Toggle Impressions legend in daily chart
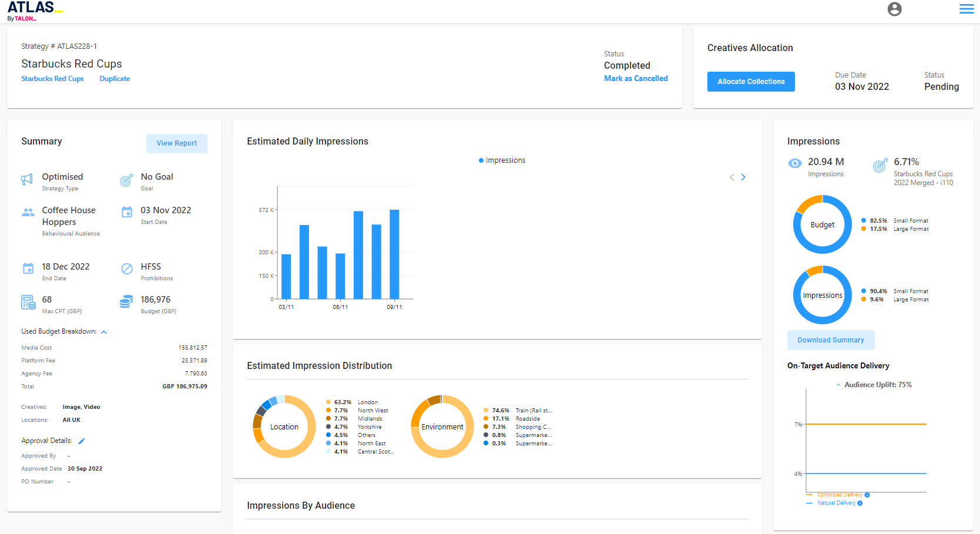The image size is (980, 534). (502, 160)
